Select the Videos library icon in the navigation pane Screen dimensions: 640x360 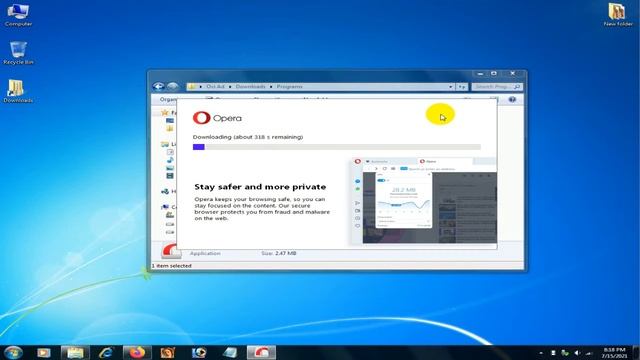point(170,176)
